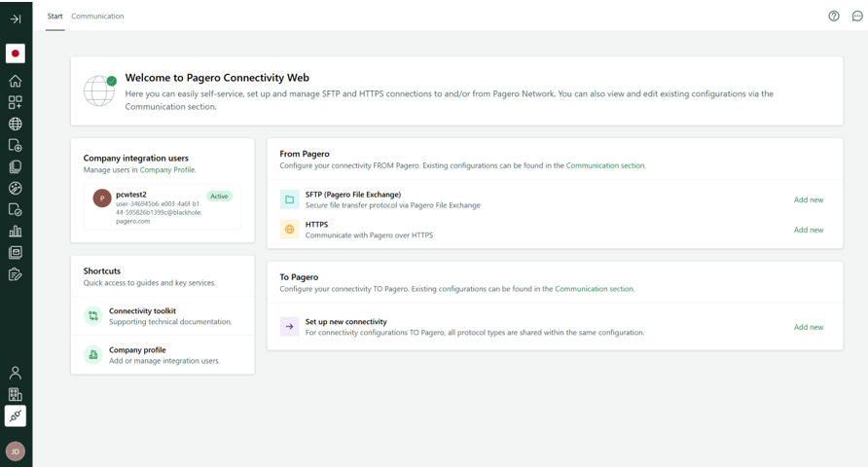Click the help question mark icon
Image resolution: width=868 pixels, height=468 pixels.
pos(834,16)
